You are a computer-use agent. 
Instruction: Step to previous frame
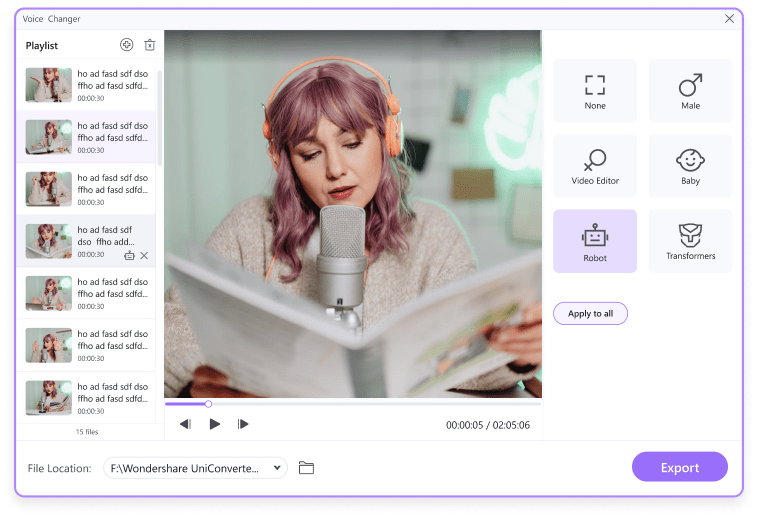186,424
